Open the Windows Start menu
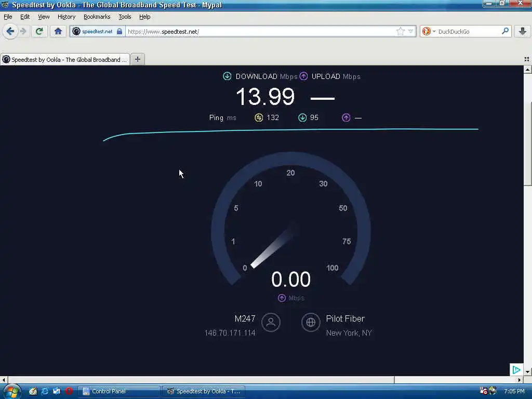The height and width of the screenshot is (399, 532). coord(11,392)
